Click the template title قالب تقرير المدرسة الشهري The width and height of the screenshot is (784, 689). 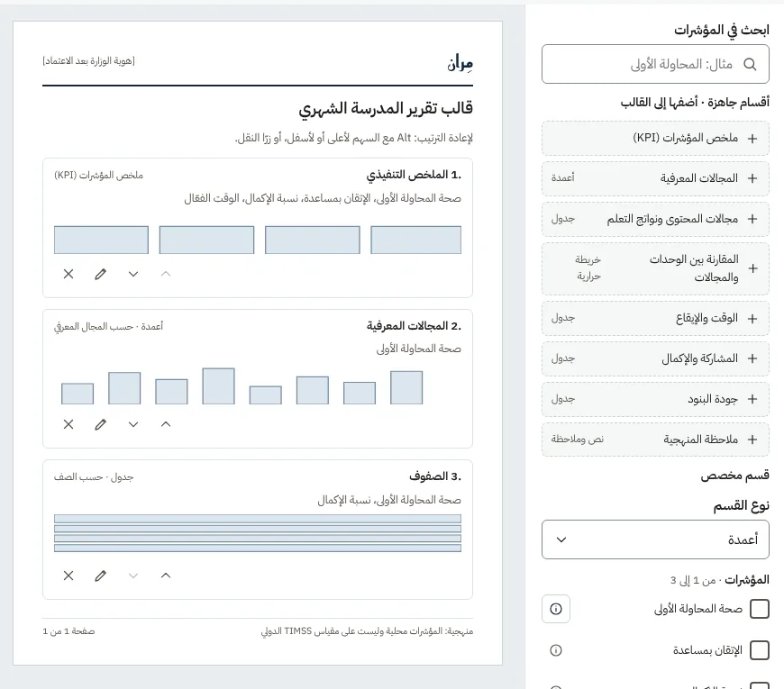pyautogui.click(x=386, y=108)
